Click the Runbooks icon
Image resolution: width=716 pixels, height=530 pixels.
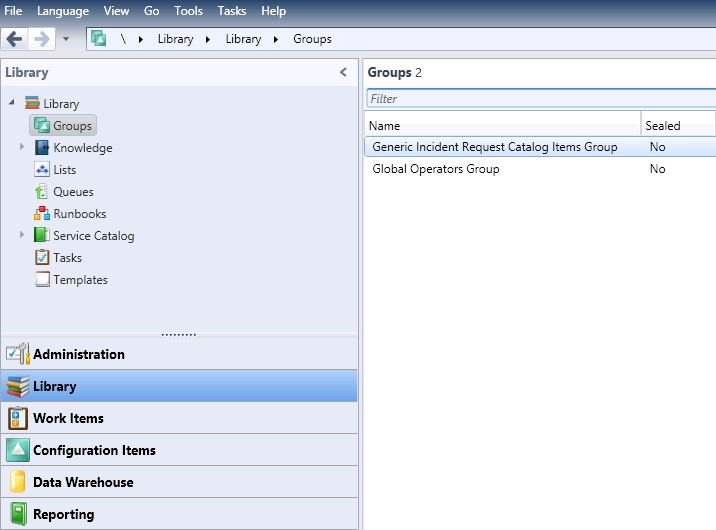[42, 213]
